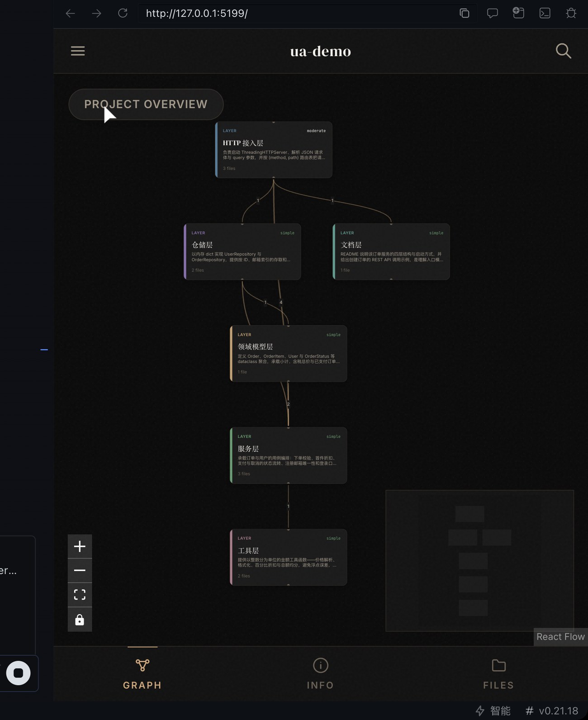Click the graph minimap
Image resolution: width=588 pixels, height=720 pixels.
point(479,560)
